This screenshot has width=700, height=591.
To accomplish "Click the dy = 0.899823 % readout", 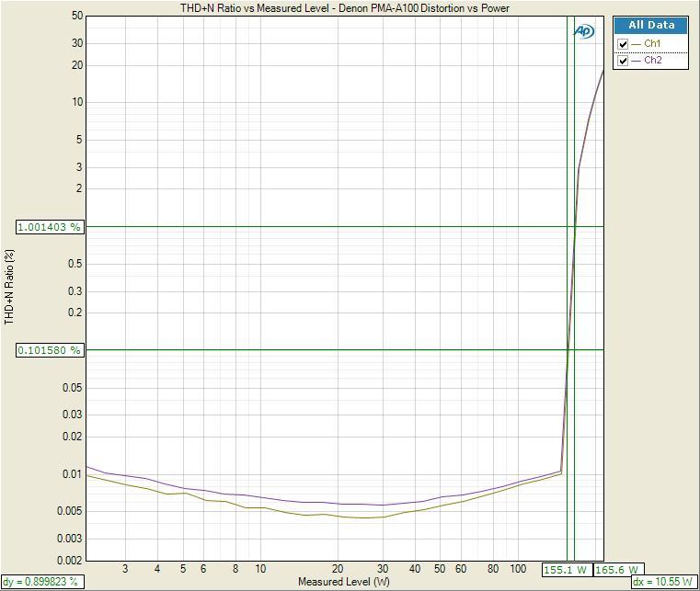I will coord(40,582).
